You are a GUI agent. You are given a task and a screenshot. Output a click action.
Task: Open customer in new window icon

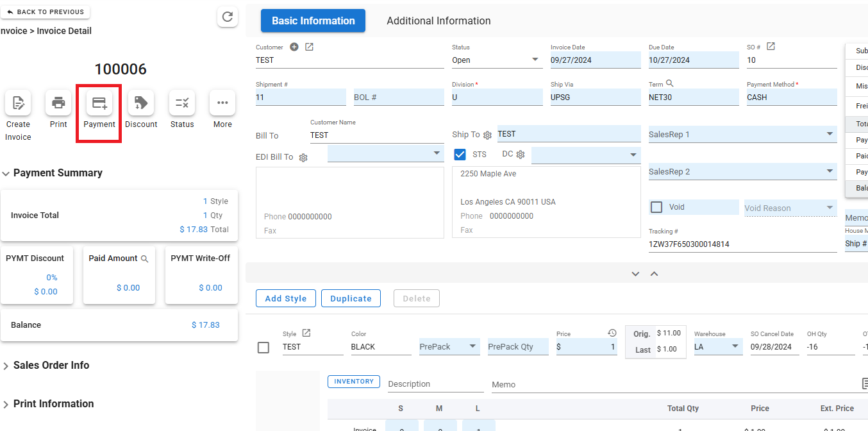point(309,47)
